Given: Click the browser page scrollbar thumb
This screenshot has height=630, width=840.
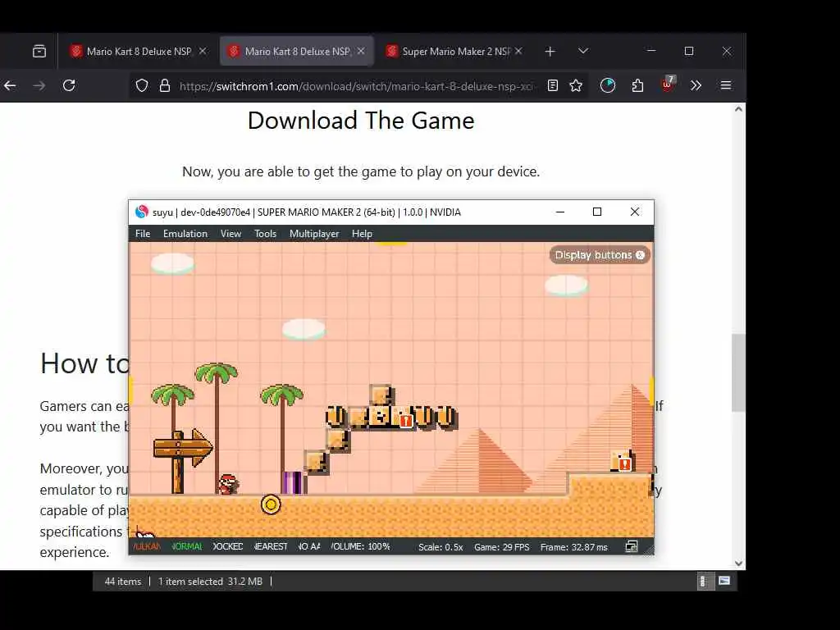Looking at the screenshot, I should [739, 372].
